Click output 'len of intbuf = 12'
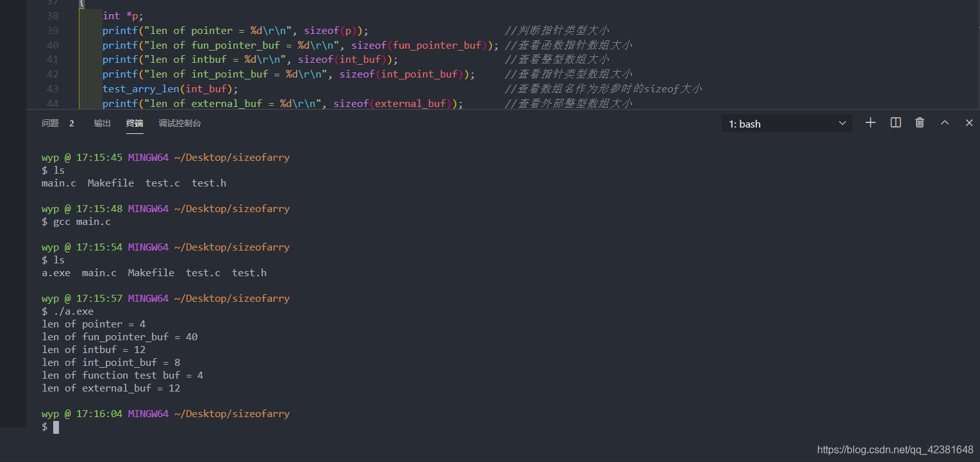The height and width of the screenshot is (462, 980). [94, 350]
